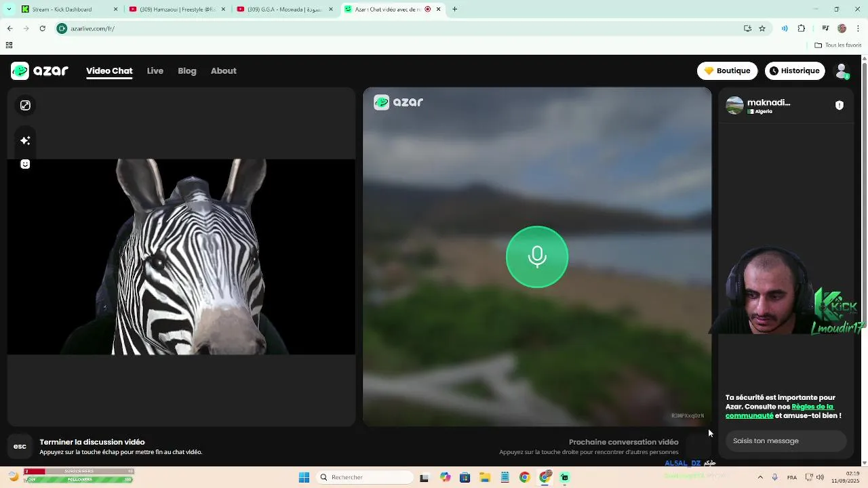This screenshot has width=868, height=488.
Task: Expand the local video to fullscreen
Action: tap(25, 105)
